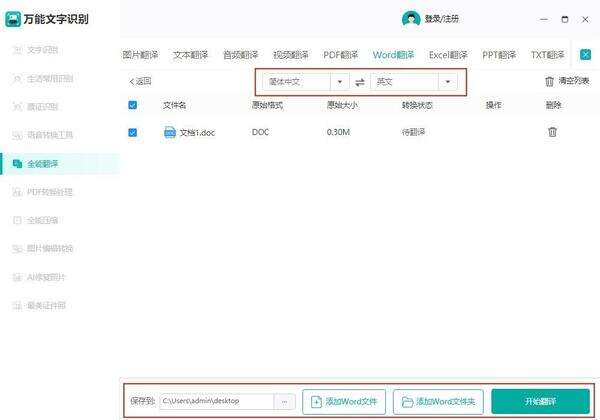Switch to the 视频翻译 tab
Image resolution: width=600 pixels, height=420 pixels.
291,55
